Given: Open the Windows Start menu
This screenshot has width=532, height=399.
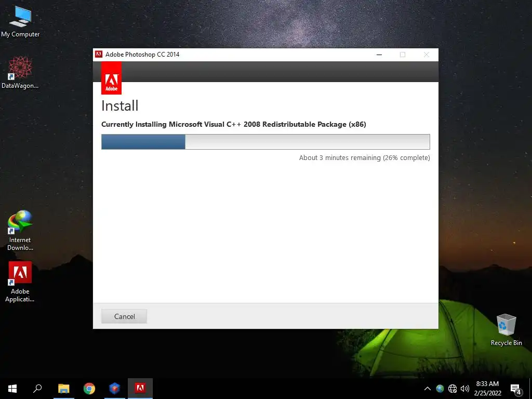Looking at the screenshot, I should (x=12, y=389).
